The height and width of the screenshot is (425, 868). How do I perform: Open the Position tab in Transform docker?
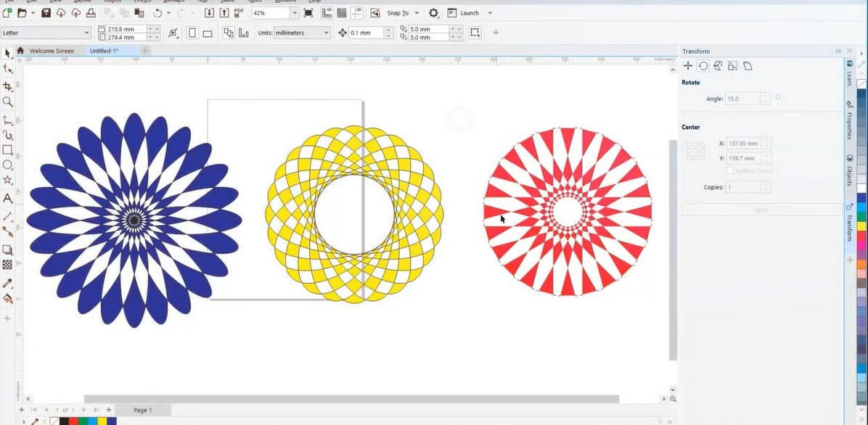coord(687,66)
